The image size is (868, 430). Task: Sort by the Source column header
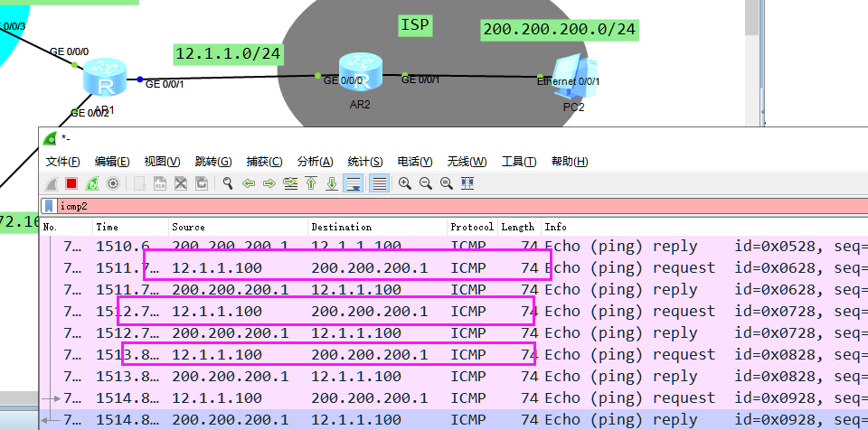(x=188, y=227)
